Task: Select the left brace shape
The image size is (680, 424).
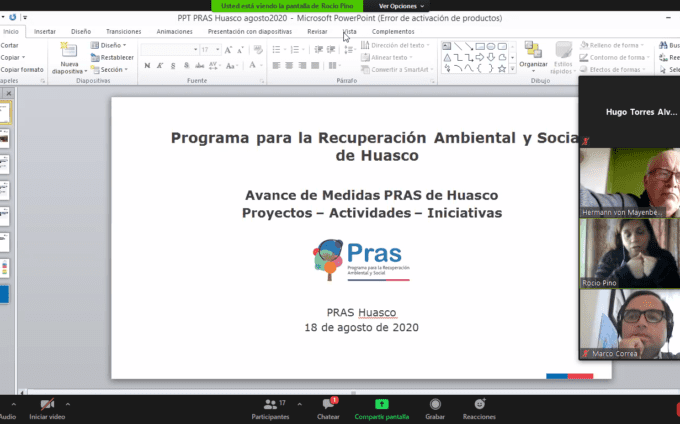Action: pos(480,68)
